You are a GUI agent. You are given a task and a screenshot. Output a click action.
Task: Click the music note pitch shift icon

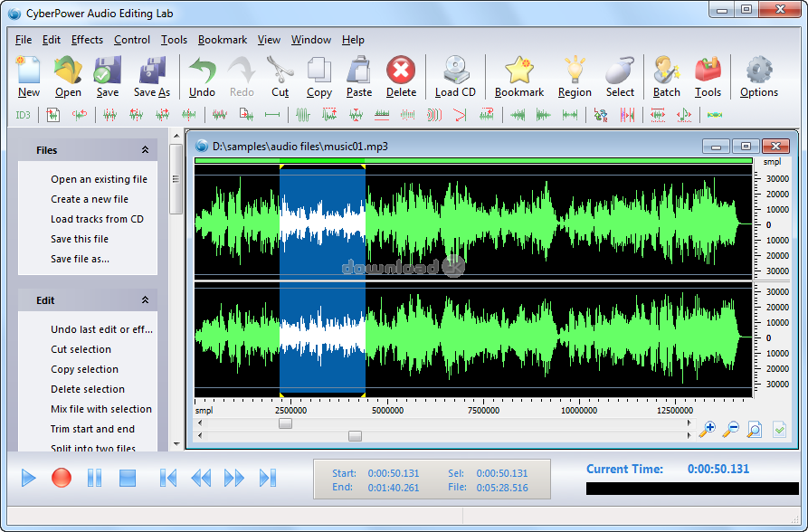[684, 114]
